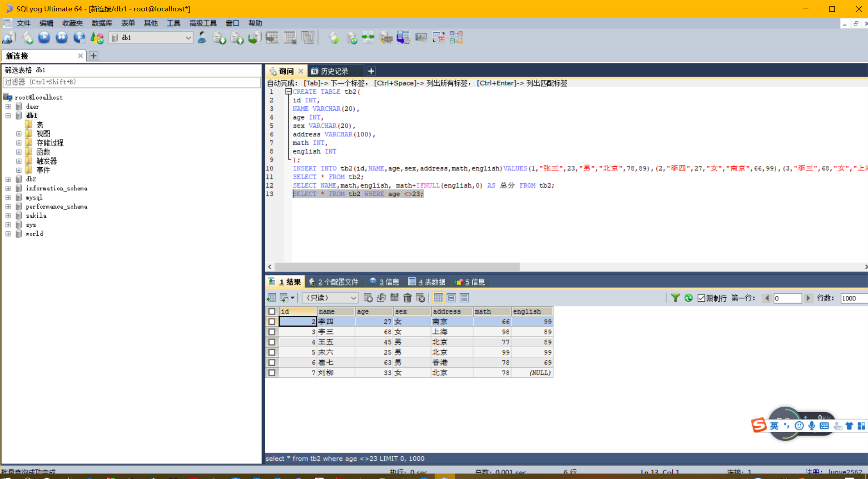
Task: Click the Sogou input method S icon
Action: 758,425
